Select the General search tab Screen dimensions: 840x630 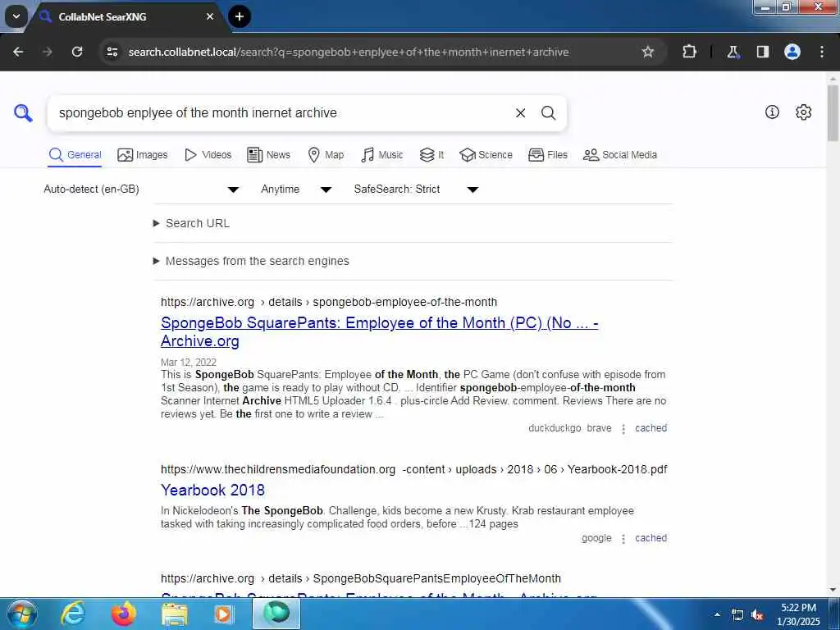coord(75,155)
